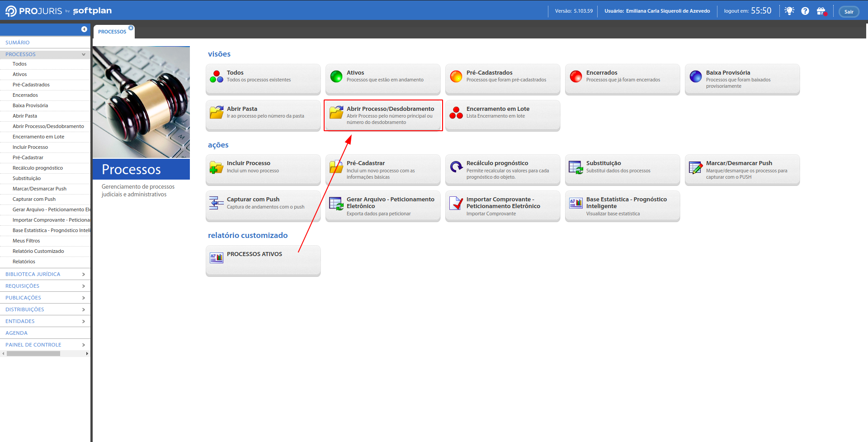The height and width of the screenshot is (442, 868).
Task: Open AGENDA from the sidebar
Action: click(17, 333)
